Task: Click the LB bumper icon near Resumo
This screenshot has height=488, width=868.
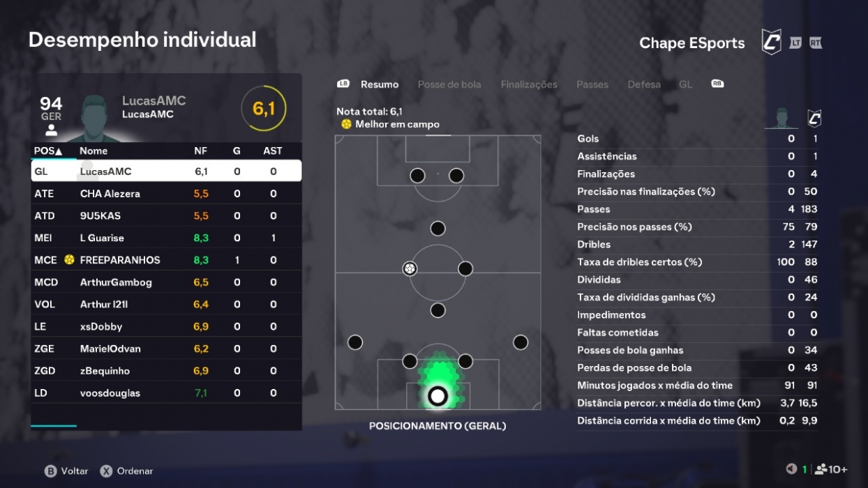Action: (x=342, y=84)
